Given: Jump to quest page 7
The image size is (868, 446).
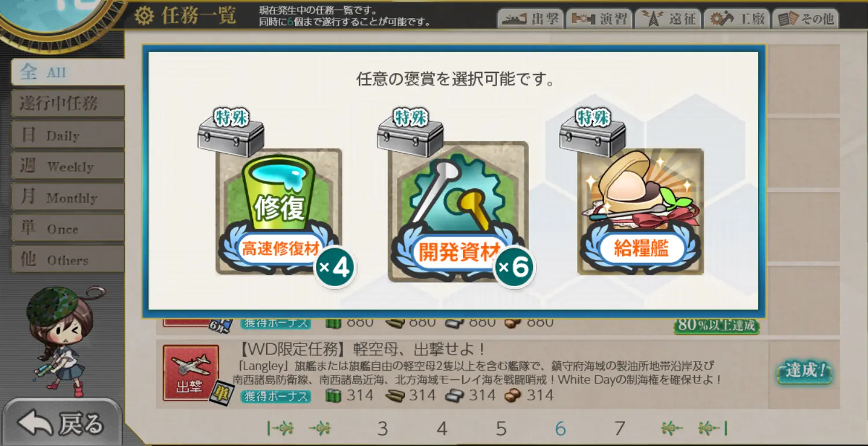Looking at the screenshot, I should (x=620, y=429).
